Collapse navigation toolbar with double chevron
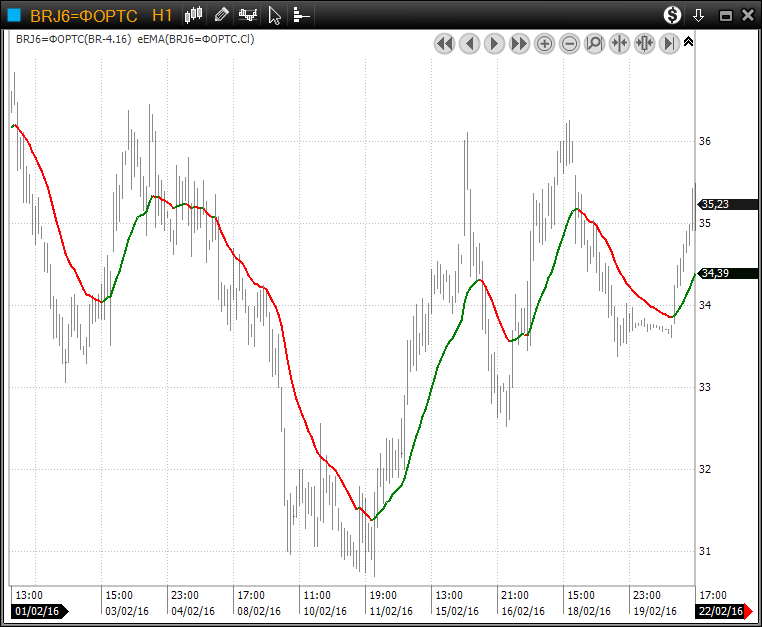The width and height of the screenshot is (762, 627). click(x=688, y=42)
